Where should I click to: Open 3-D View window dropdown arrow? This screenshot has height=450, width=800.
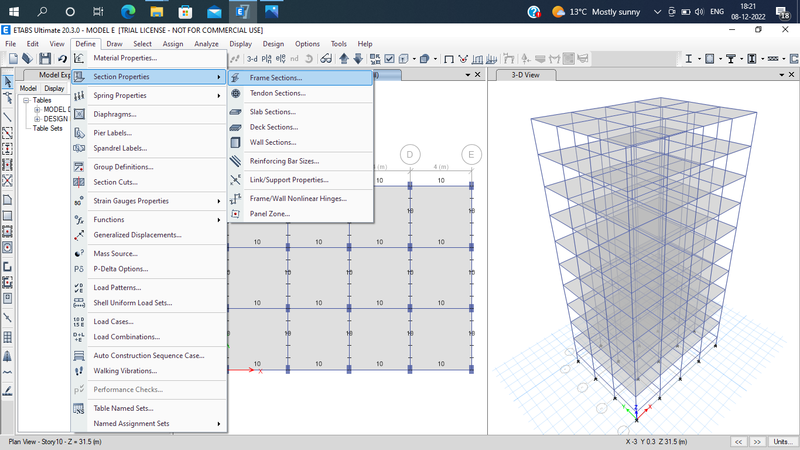click(x=782, y=75)
